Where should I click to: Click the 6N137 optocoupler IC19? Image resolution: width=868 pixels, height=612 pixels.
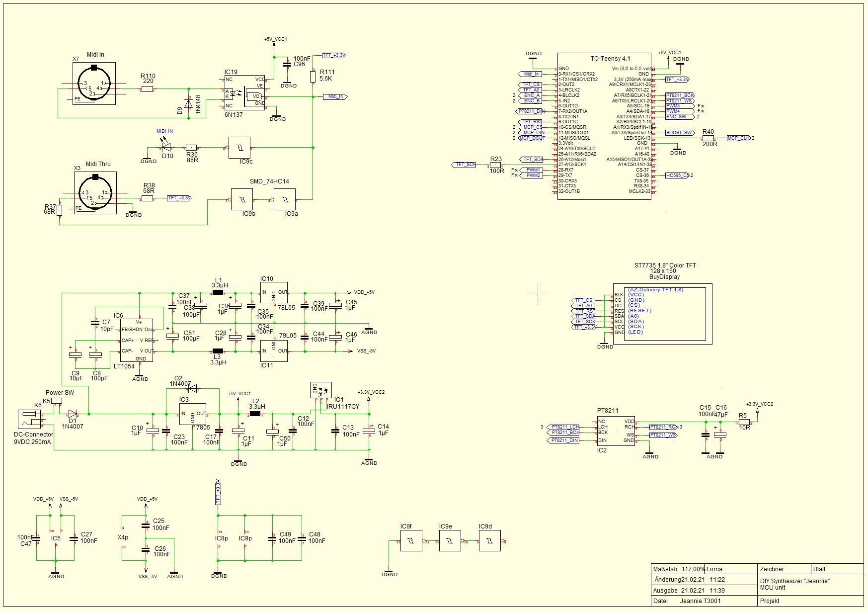tap(244, 93)
